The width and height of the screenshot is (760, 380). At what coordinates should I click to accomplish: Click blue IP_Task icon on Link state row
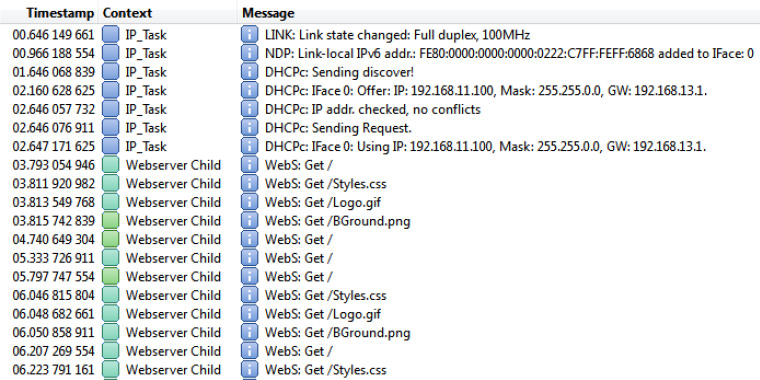click(111, 35)
